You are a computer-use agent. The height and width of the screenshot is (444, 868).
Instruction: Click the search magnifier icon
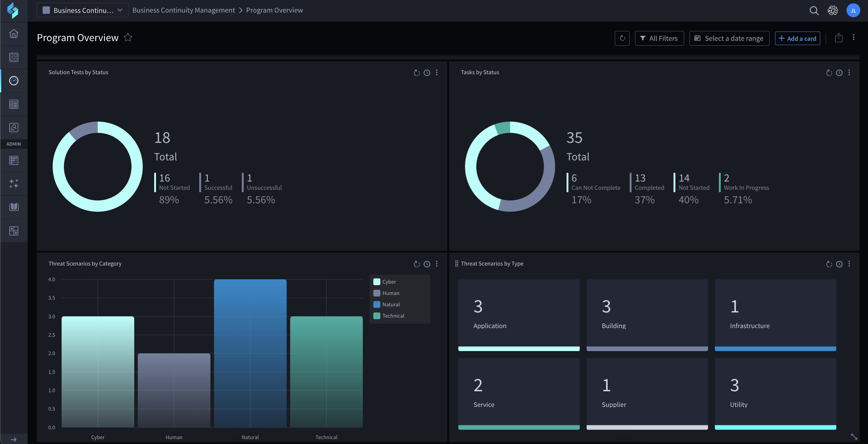coord(814,10)
